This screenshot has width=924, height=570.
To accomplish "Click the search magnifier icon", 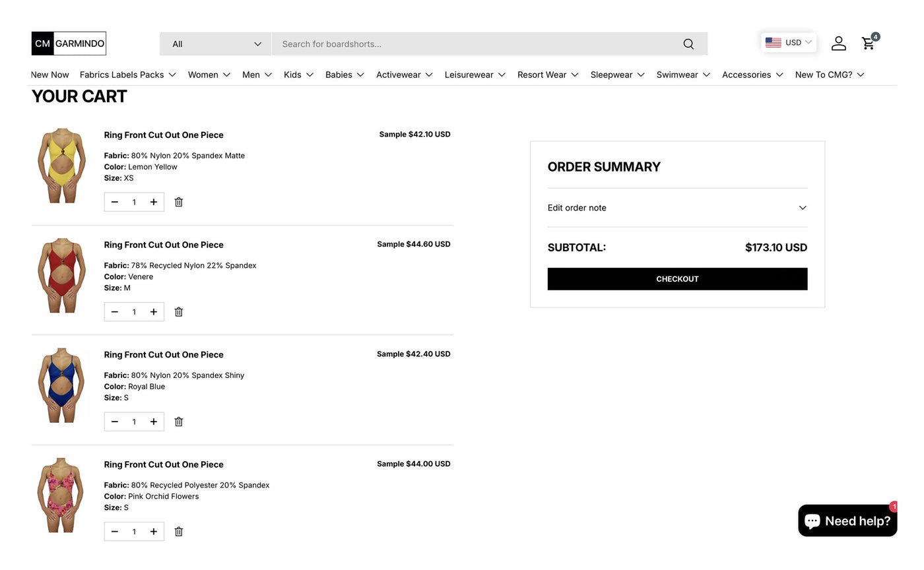I will click(688, 44).
